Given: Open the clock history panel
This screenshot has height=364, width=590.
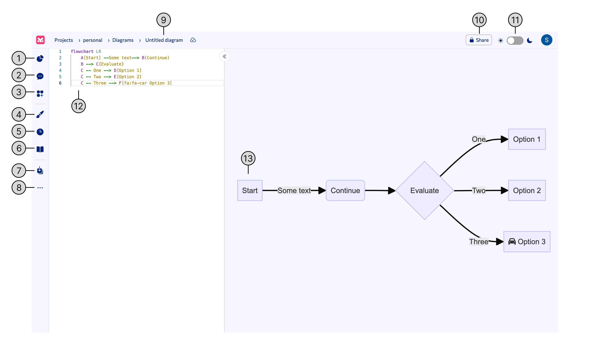Looking at the screenshot, I should (40, 132).
